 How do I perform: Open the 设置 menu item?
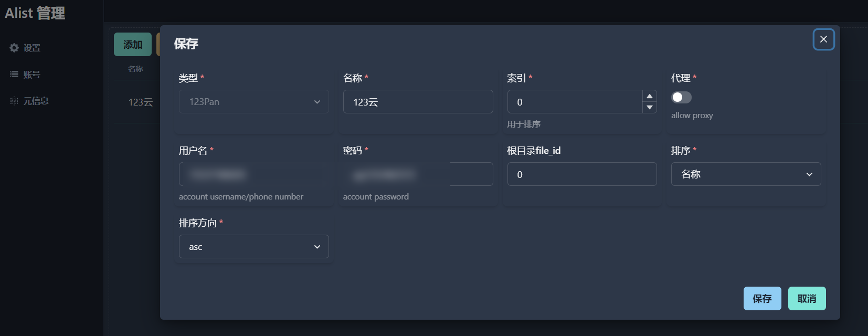click(31, 48)
